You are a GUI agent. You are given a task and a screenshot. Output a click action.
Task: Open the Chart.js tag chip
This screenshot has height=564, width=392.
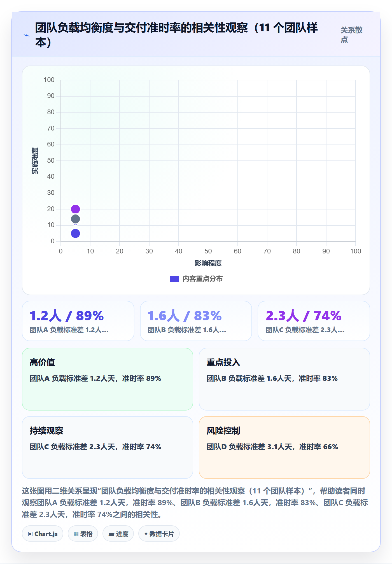pos(43,534)
